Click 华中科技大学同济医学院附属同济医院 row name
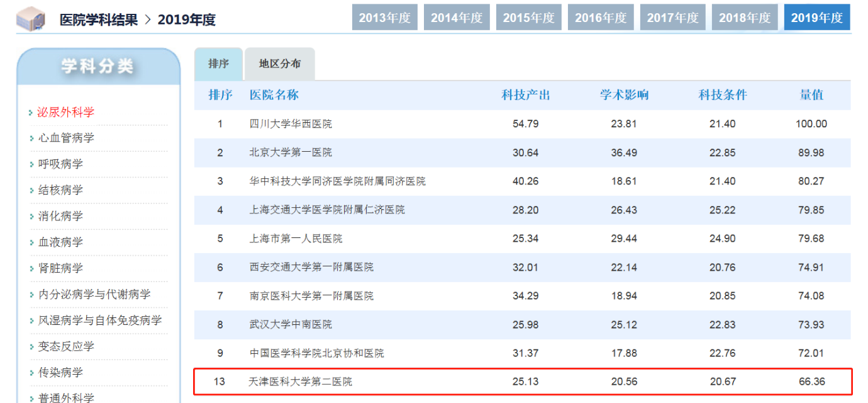 (337, 181)
